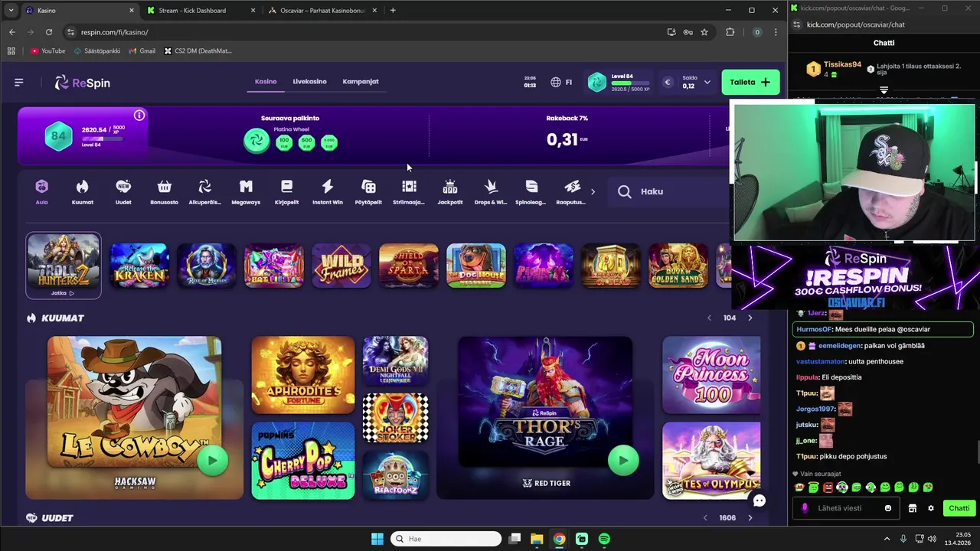Click the ReSpin logo

pyautogui.click(x=83, y=83)
